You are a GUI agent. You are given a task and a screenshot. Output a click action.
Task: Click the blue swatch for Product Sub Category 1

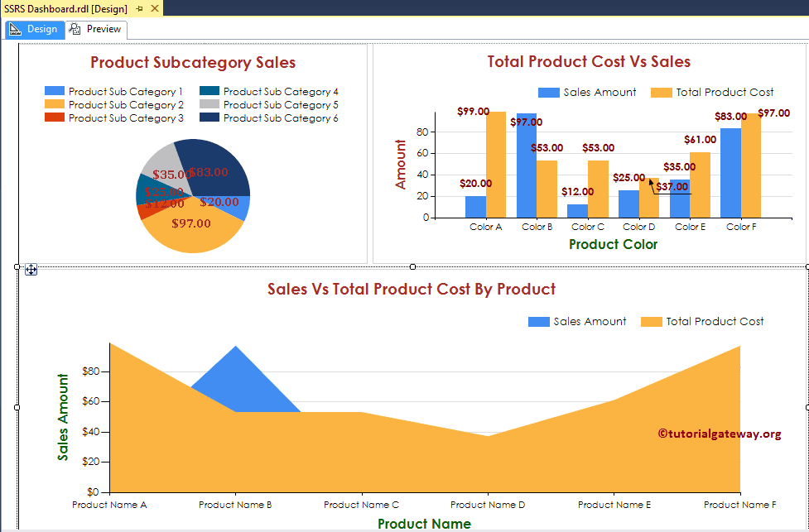[x=55, y=91]
